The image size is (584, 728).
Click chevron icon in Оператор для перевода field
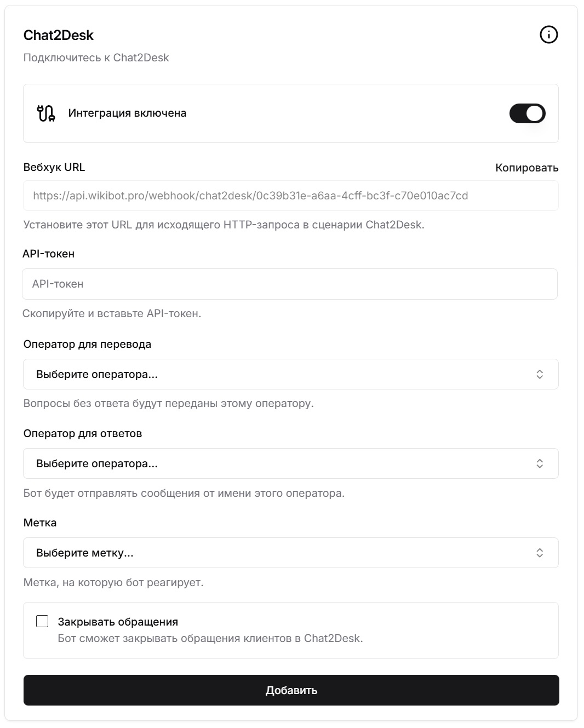coord(539,374)
